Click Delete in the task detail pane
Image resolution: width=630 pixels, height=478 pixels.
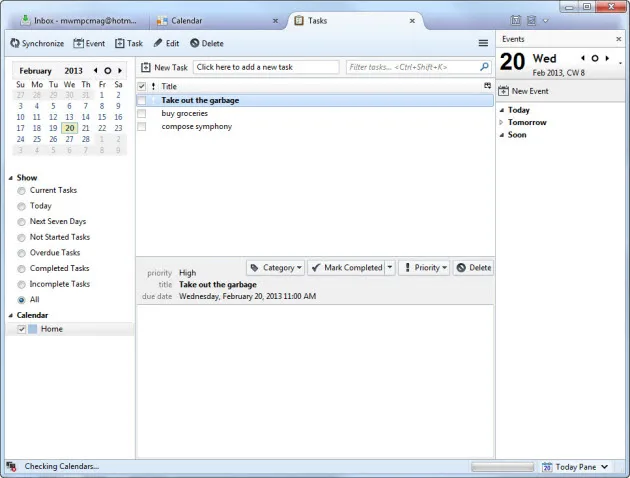coord(474,268)
